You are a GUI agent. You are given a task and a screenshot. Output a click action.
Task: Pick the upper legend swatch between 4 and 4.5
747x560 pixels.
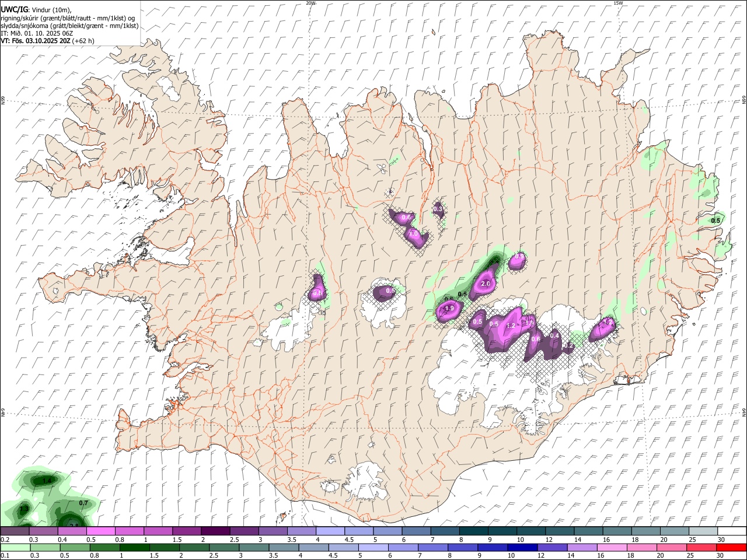[330, 531]
